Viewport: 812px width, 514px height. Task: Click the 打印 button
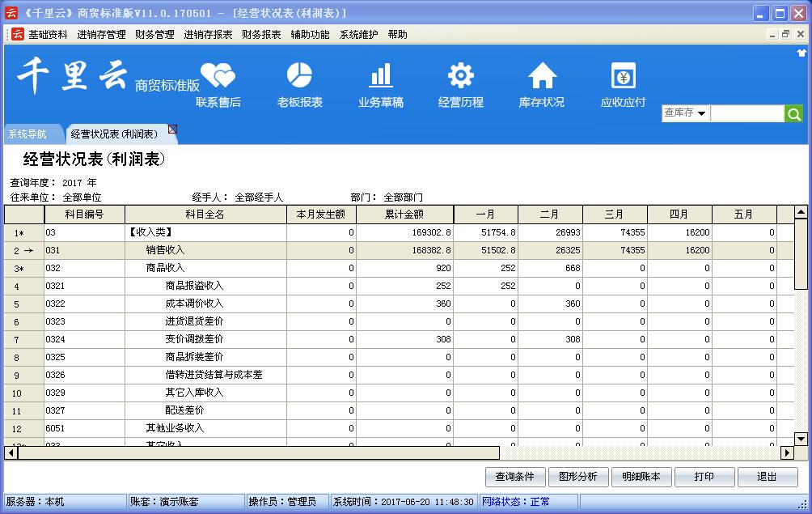tap(704, 477)
